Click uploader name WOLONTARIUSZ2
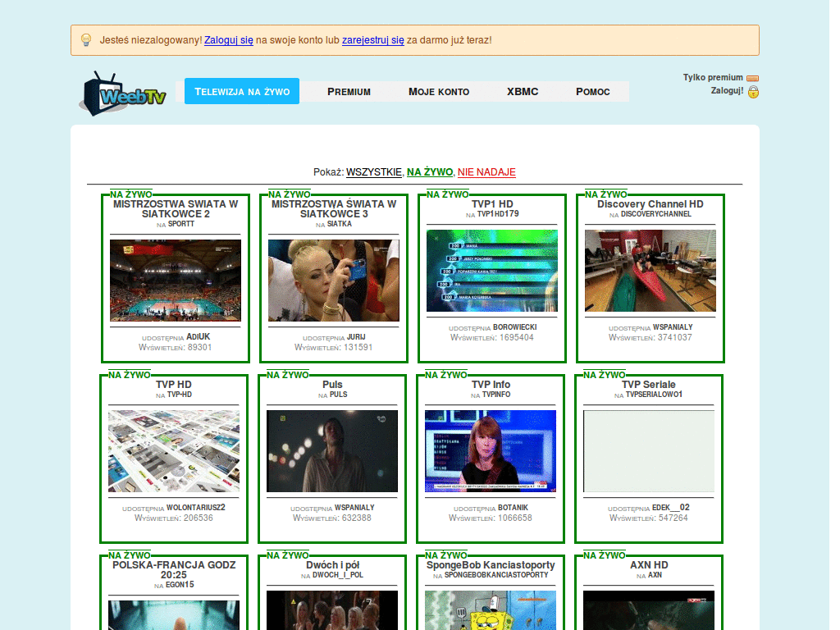 pyautogui.click(x=196, y=508)
